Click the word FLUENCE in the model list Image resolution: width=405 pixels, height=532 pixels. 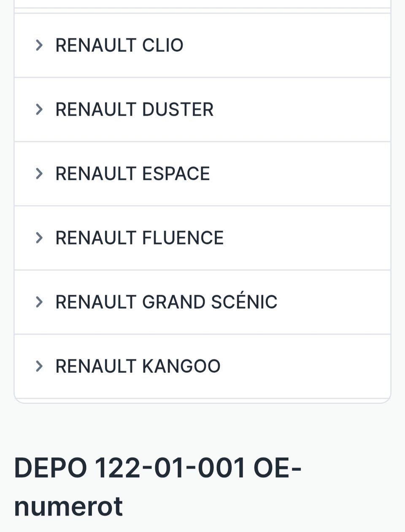pos(183,238)
